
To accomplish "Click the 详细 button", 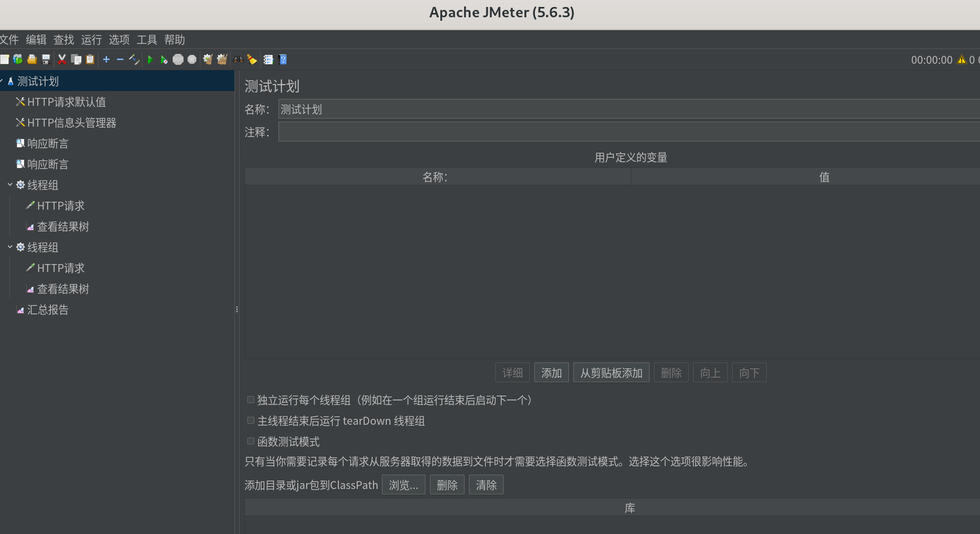I will 513,373.
